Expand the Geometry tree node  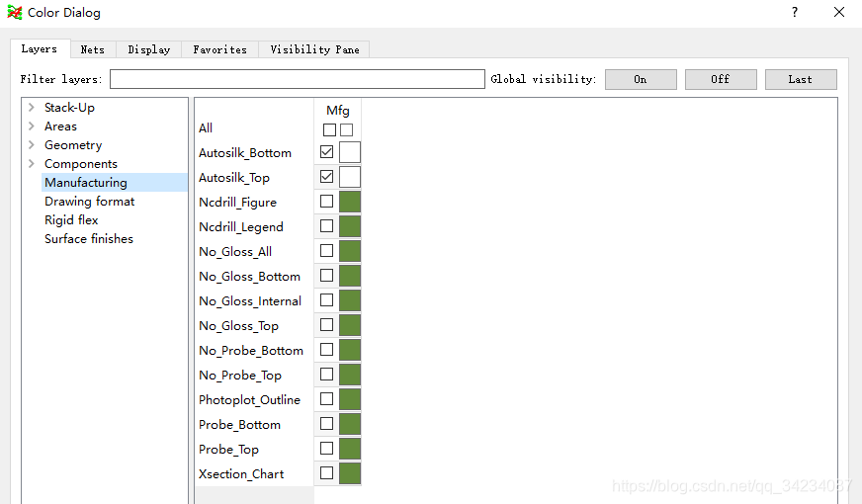coord(32,145)
